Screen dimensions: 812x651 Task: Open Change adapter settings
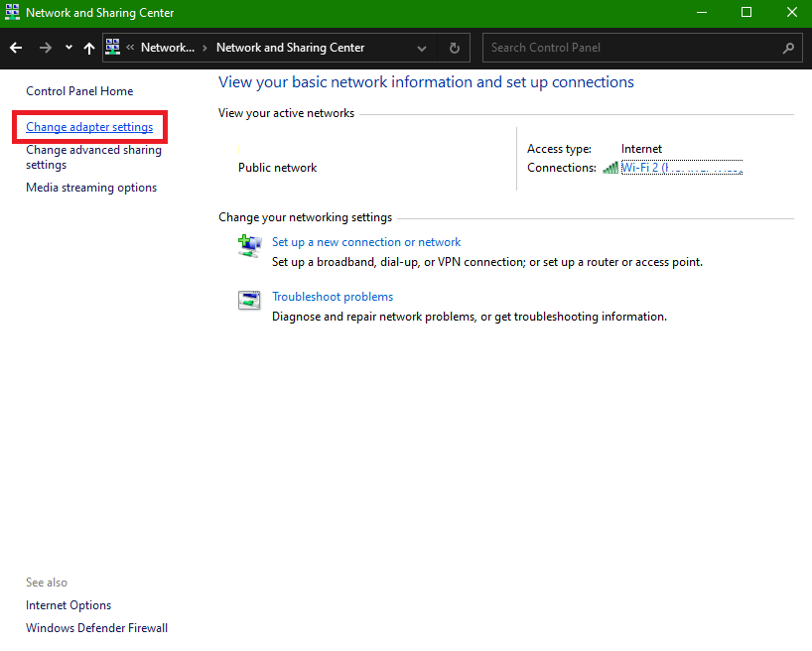click(x=89, y=127)
